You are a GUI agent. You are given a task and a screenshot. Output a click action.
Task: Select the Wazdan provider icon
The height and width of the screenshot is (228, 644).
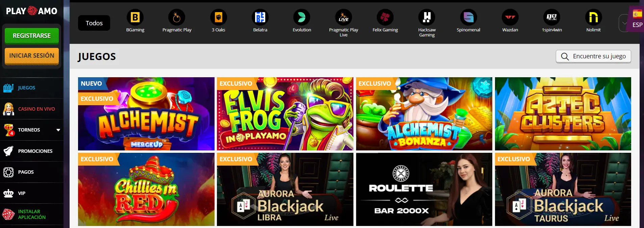pyautogui.click(x=510, y=18)
